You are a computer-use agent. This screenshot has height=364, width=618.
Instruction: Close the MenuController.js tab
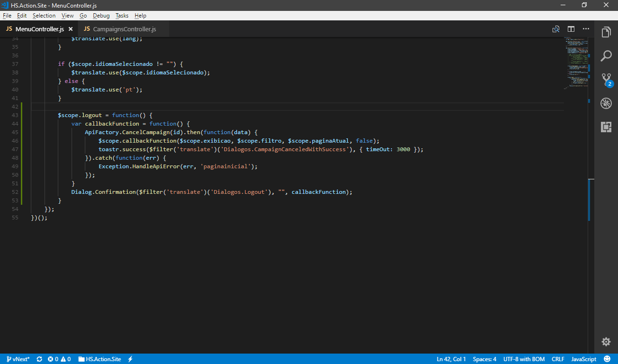coord(71,29)
